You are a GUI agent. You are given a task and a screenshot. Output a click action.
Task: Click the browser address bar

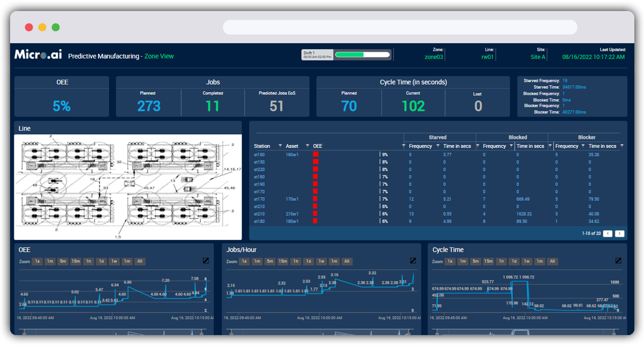click(x=400, y=27)
